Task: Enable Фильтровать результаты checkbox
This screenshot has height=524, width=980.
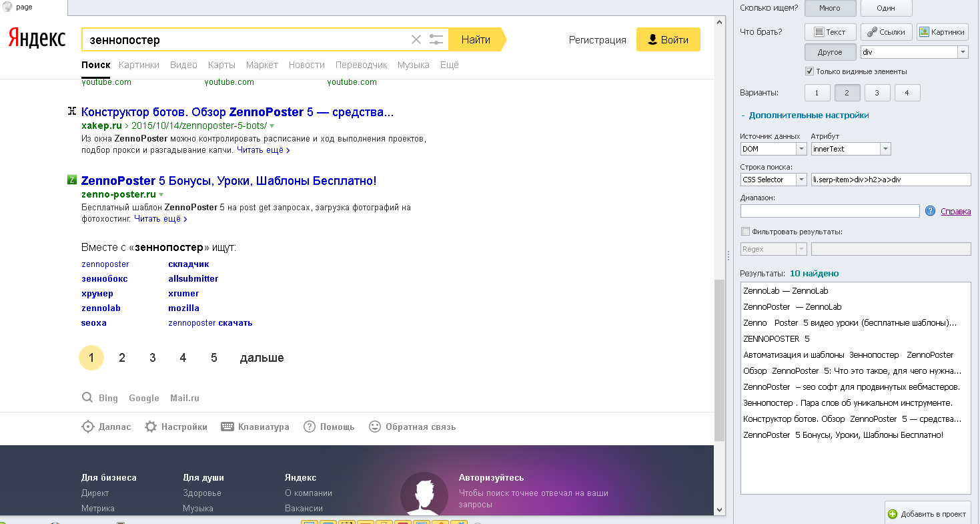Action: coord(745,232)
